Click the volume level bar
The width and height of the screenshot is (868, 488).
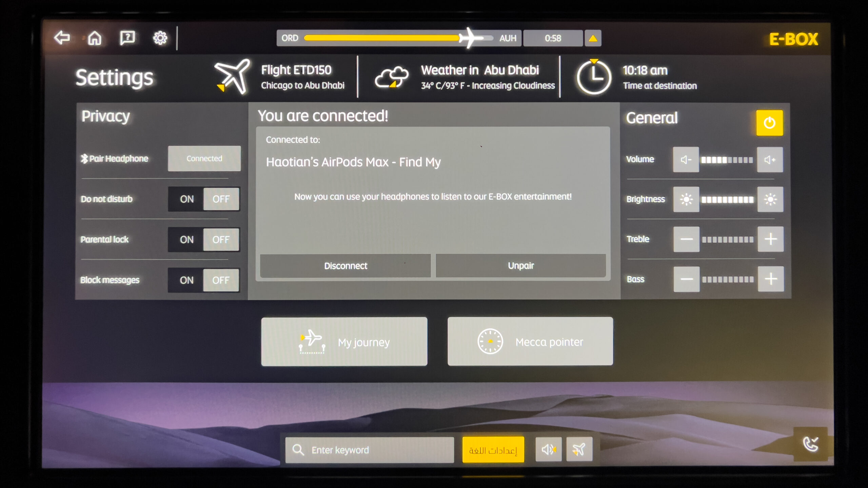(727, 160)
